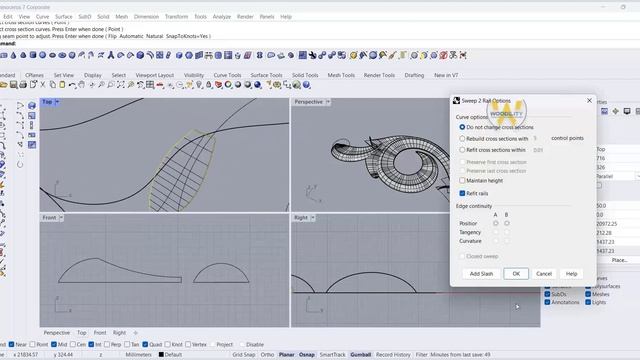Image resolution: width=640 pixels, height=360 pixels.
Task: Click the red car Set CPlane icon
Action: (x=160, y=85)
